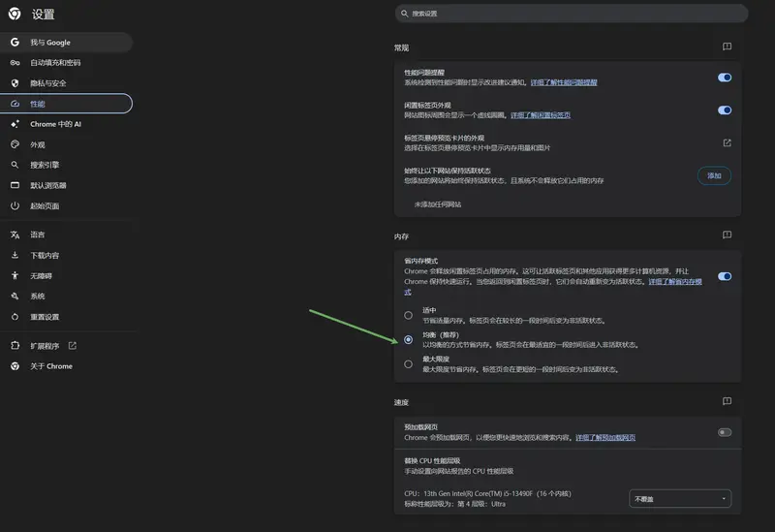Click the reset icon for 重置设置
This screenshot has width=775, height=532.
pos(15,317)
